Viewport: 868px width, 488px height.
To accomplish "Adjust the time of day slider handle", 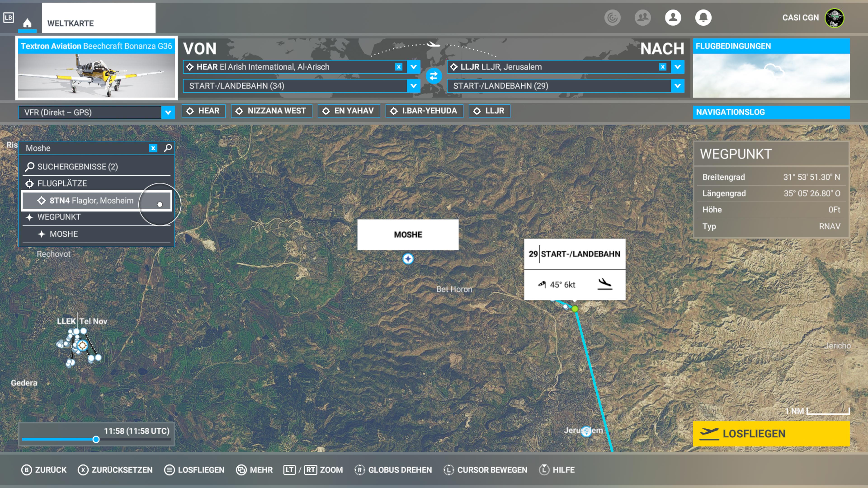I will click(96, 439).
